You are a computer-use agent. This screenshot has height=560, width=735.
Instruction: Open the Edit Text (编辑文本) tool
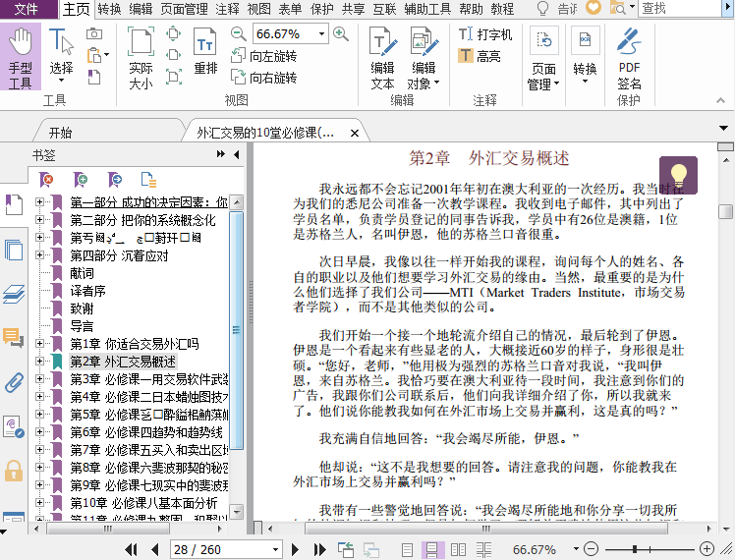click(382, 58)
